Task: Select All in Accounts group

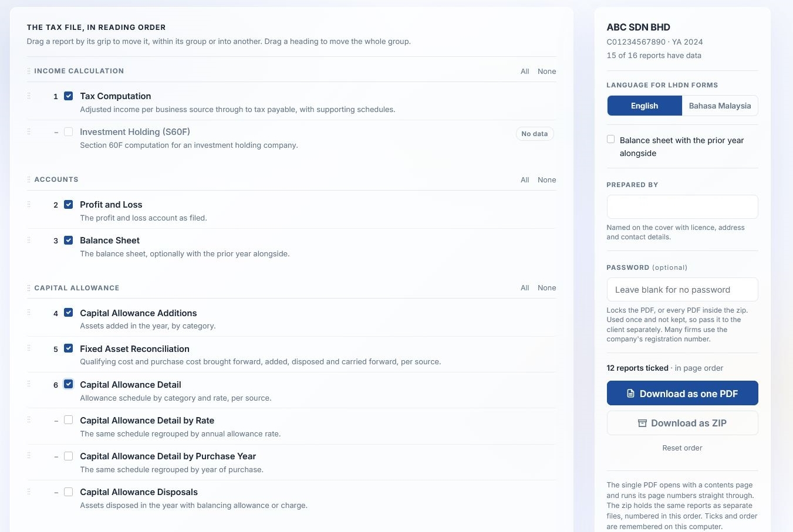Action: (x=525, y=180)
